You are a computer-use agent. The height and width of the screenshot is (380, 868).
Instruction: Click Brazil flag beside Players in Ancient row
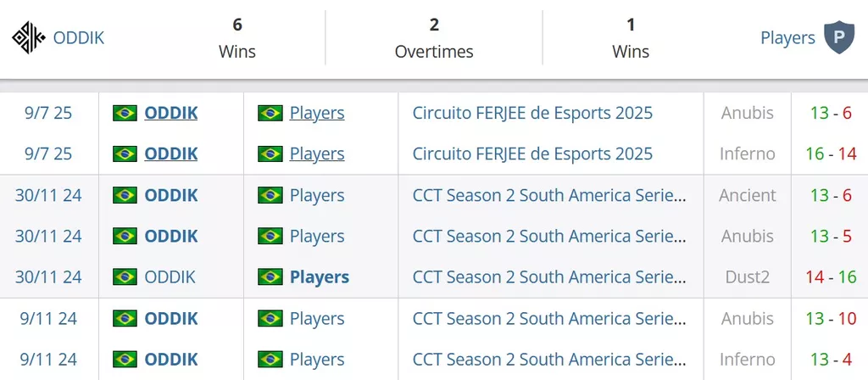click(270, 195)
